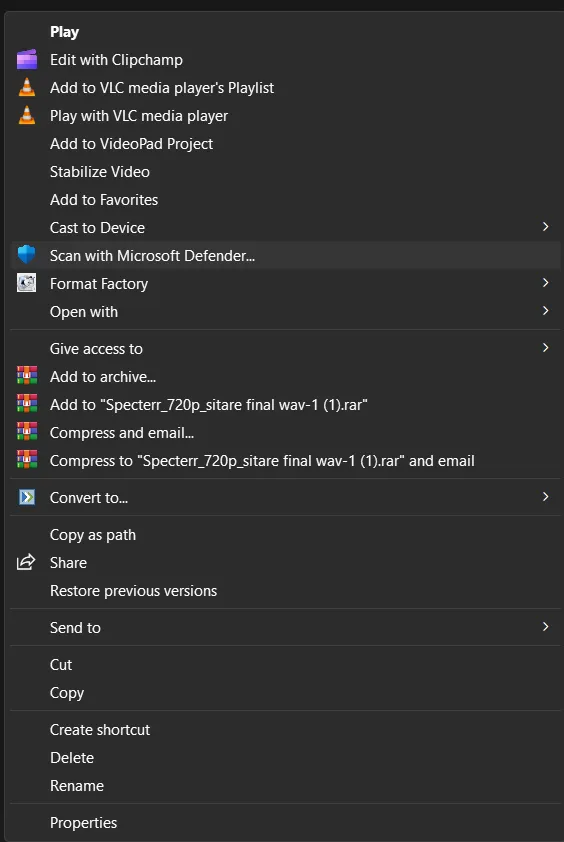Click the Convert to... blue arrow icon
This screenshot has height=842, width=564.
pos(27,497)
